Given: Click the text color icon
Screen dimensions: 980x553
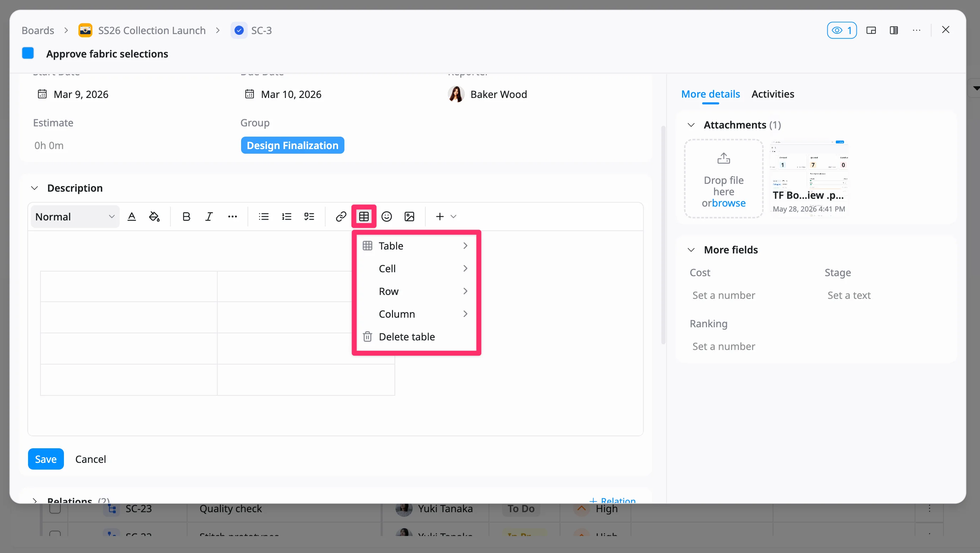Looking at the screenshot, I should (132, 217).
